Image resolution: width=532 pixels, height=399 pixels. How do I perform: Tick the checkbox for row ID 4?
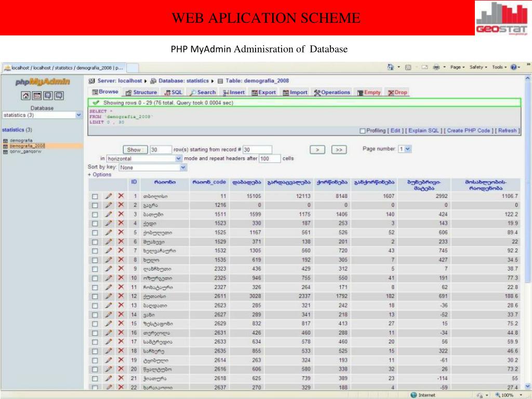coord(95,224)
